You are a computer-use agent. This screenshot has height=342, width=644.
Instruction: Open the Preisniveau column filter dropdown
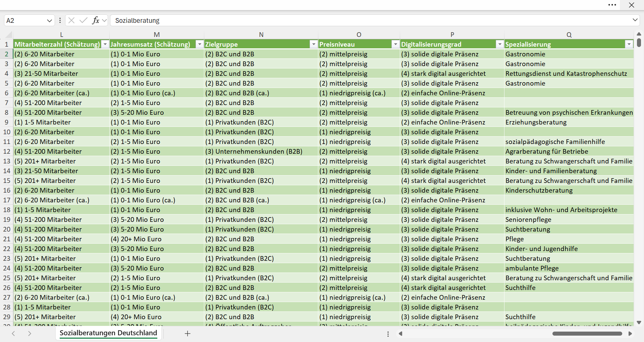(395, 44)
